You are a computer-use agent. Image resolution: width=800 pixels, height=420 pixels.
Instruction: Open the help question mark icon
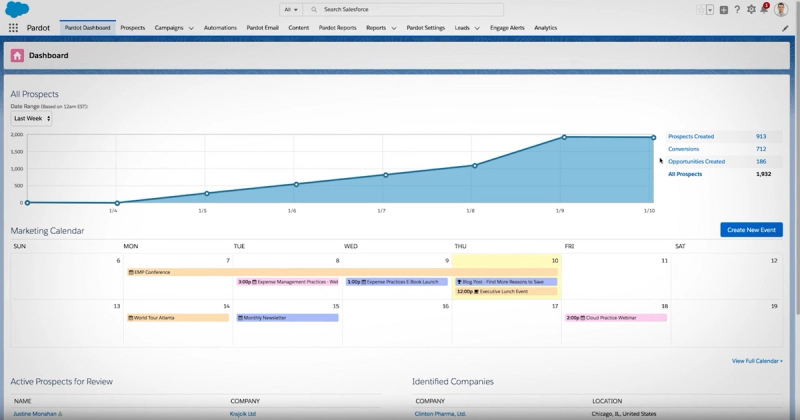[x=737, y=10]
